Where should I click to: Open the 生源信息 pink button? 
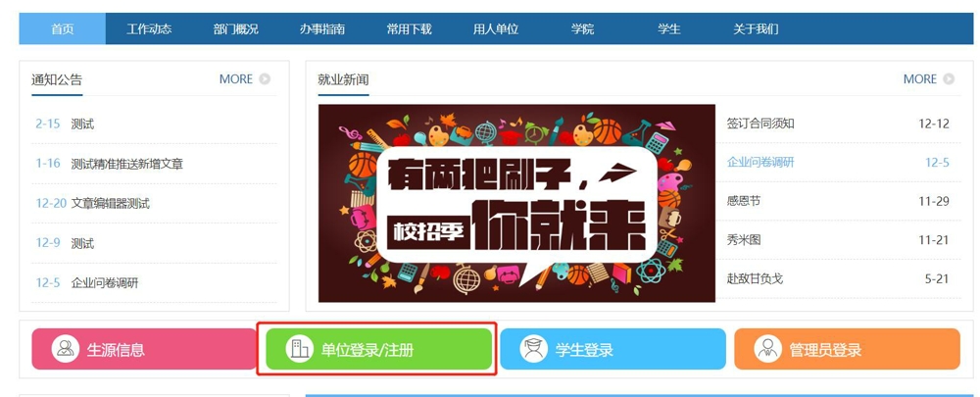point(144,349)
